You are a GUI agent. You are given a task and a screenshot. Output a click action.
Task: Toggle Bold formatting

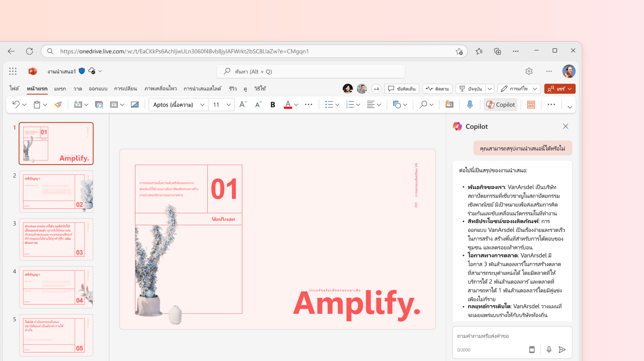click(x=273, y=104)
